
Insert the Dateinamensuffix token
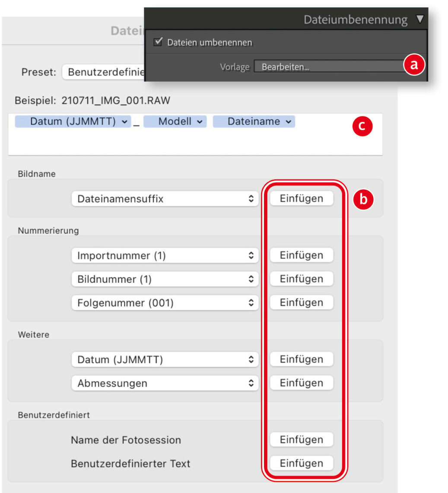pyautogui.click(x=302, y=198)
